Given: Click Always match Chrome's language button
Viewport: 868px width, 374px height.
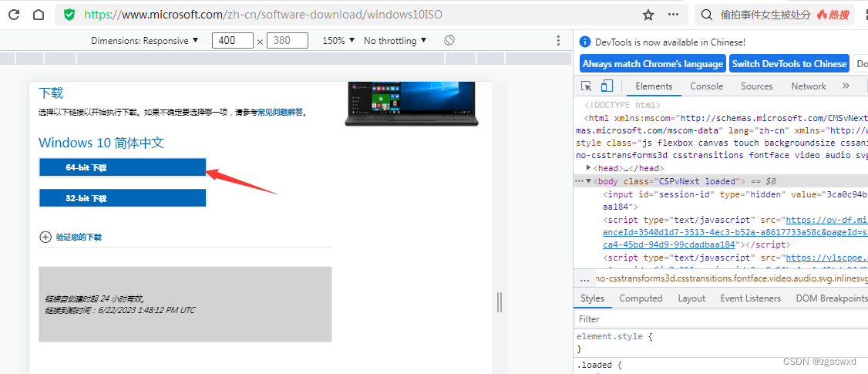Looking at the screenshot, I should pos(653,64).
